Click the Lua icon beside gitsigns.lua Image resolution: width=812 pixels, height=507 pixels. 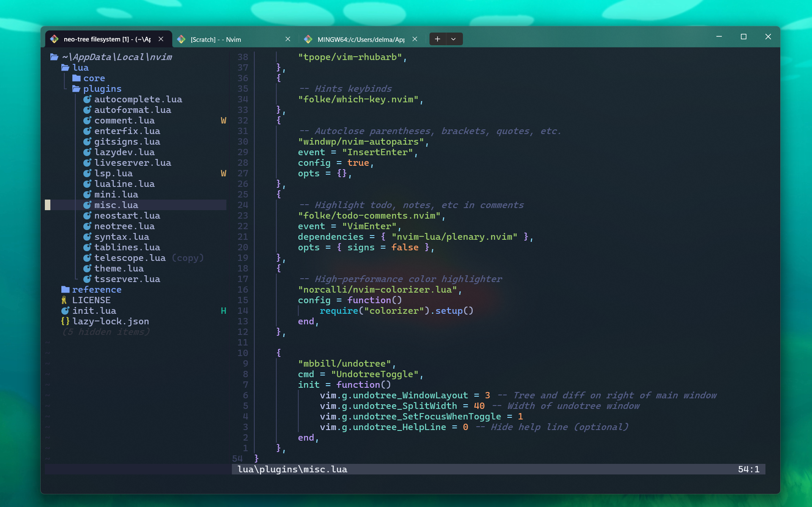coord(88,142)
